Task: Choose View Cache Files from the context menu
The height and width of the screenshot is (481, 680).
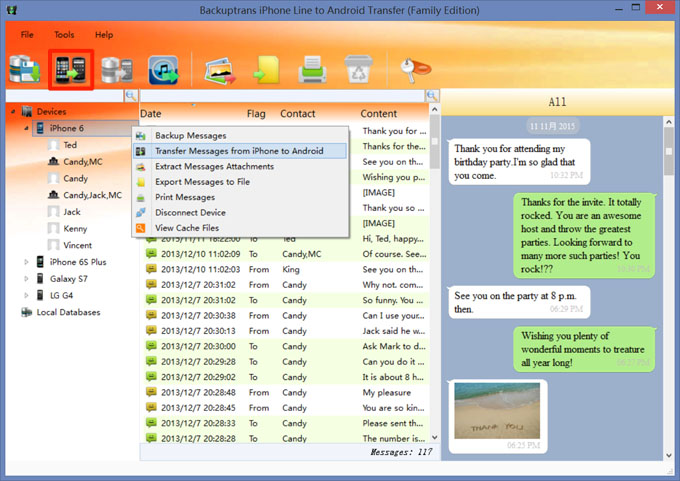Action: click(240, 228)
